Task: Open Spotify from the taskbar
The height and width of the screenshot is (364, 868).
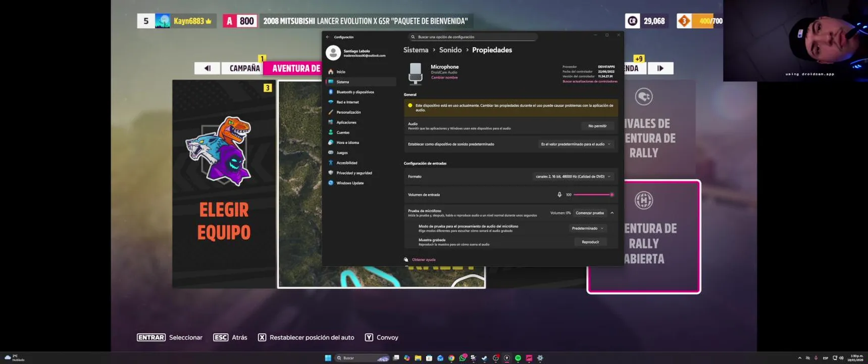Action: tap(518, 358)
